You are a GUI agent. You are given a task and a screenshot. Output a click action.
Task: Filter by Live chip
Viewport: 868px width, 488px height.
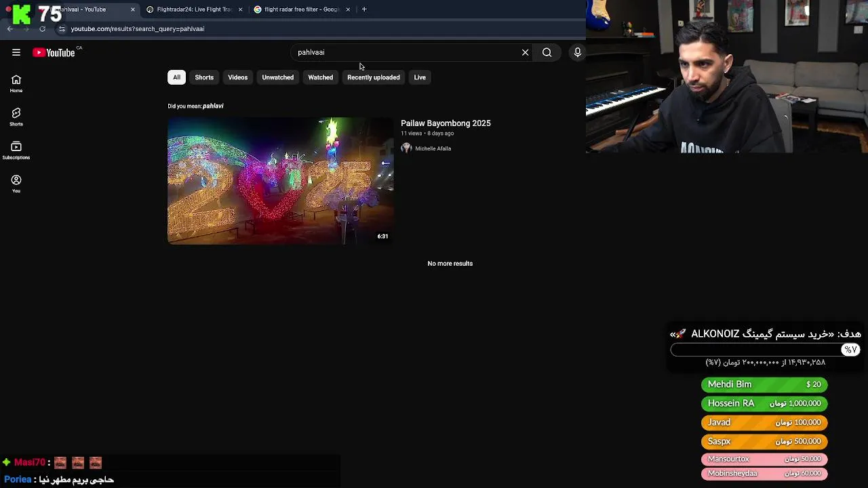420,77
